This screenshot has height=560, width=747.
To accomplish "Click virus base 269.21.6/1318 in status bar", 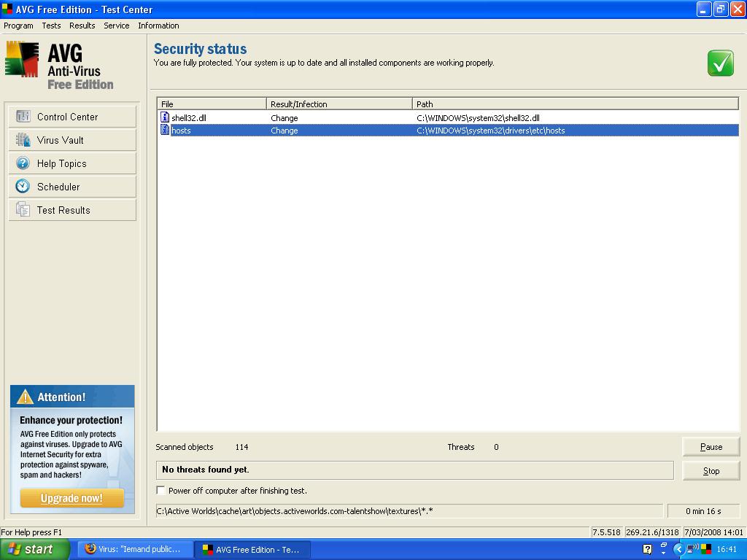I will (x=652, y=532).
